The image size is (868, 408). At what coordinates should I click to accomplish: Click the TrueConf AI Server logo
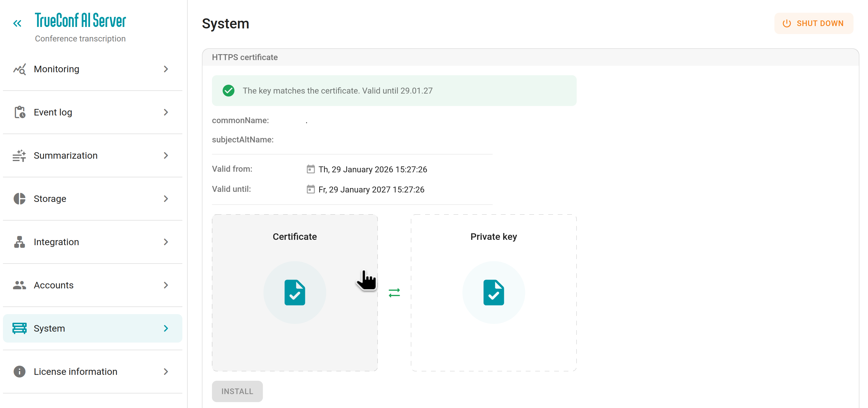(x=80, y=20)
